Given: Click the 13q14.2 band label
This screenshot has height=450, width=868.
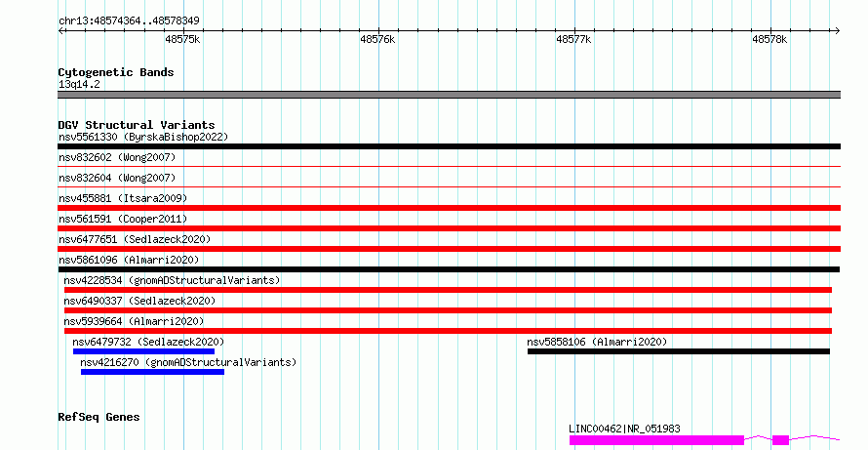Looking at the screenshot, I should (79, 85).
